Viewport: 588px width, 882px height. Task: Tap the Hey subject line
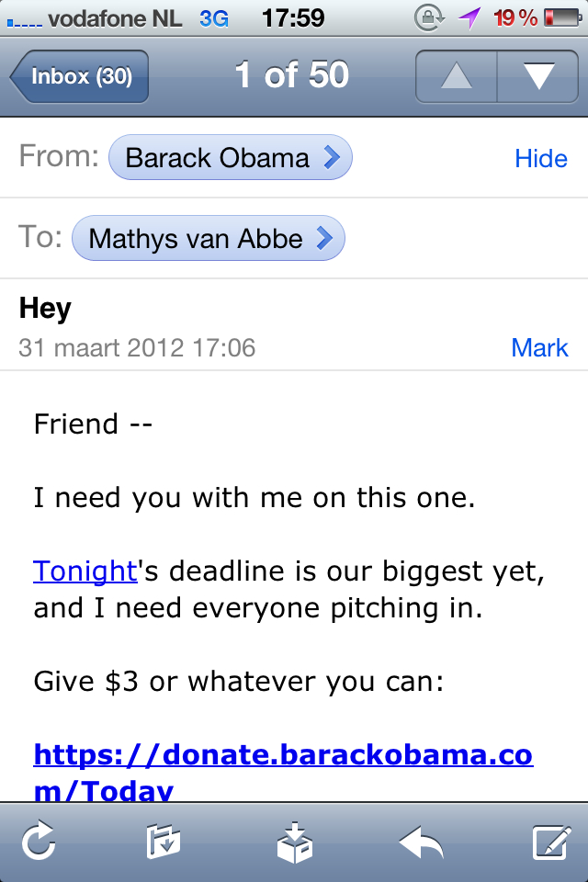point(45,309)
